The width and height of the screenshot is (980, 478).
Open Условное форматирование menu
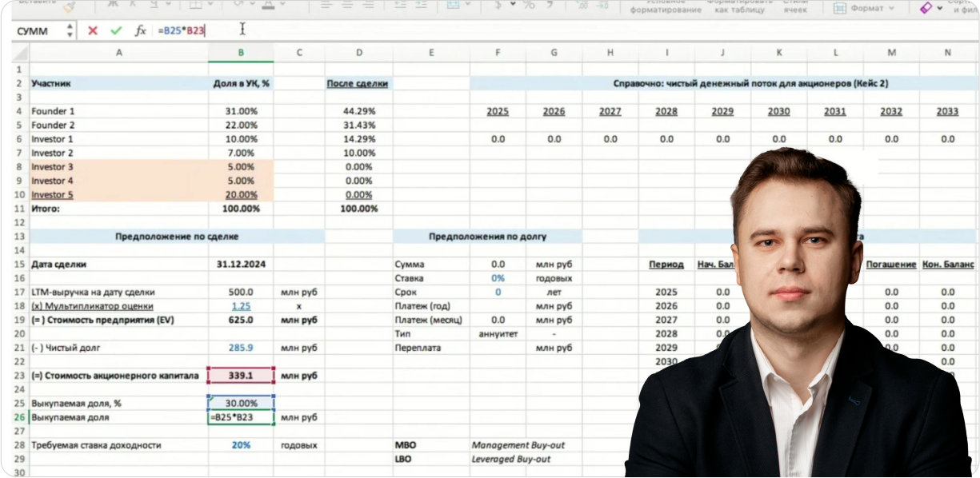pos(666,7)
